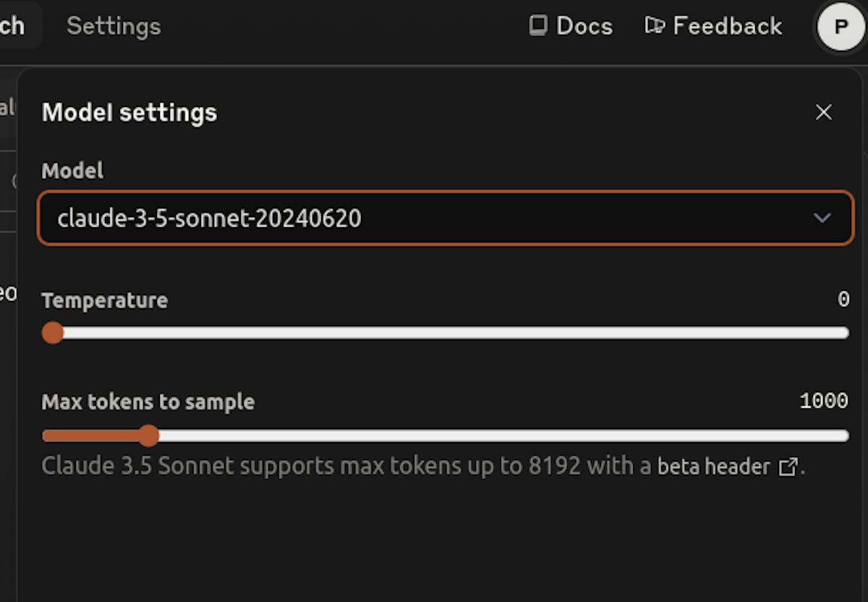
Task: Switch to the Settings tab
Action: [114, 26]
